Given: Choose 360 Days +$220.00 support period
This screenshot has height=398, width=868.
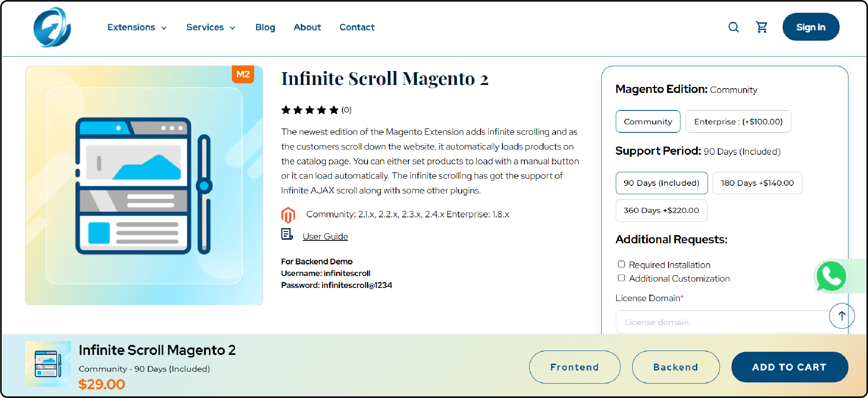Looking at the screenshot, I should (661, 210).
